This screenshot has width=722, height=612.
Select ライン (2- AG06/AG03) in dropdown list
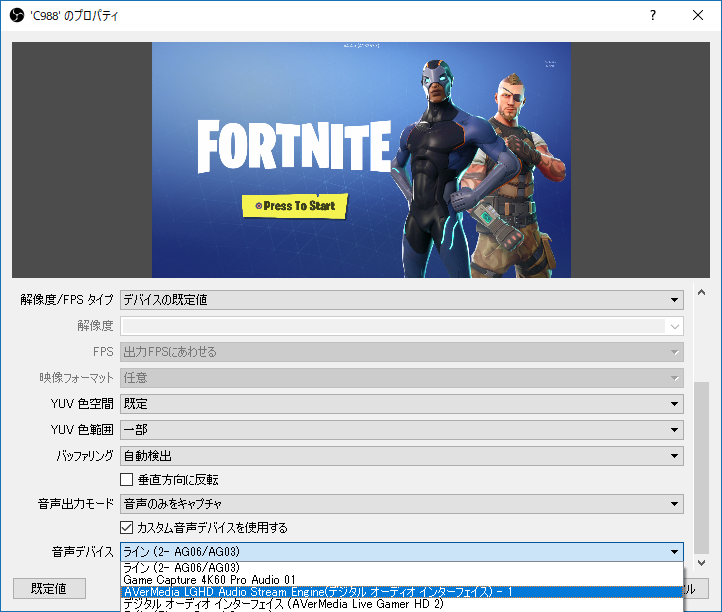point(402,568)
